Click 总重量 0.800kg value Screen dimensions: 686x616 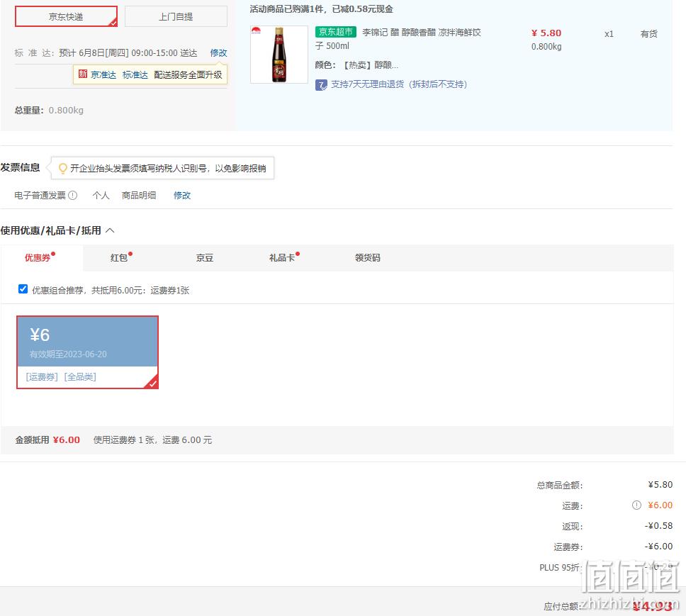tap(66, 111)
